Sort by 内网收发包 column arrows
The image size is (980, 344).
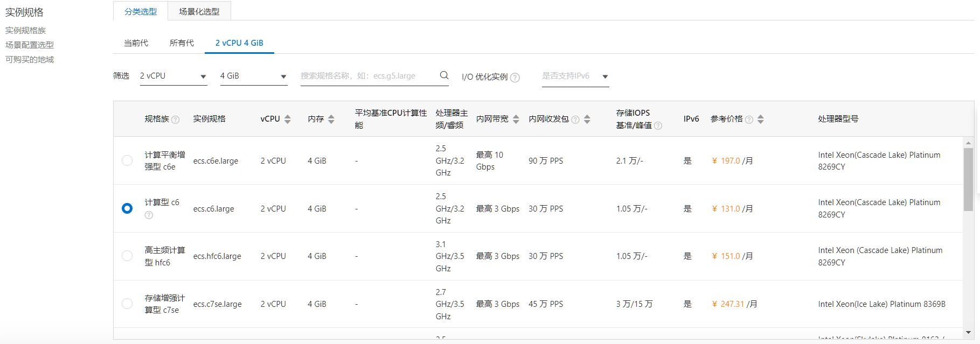pyautogui.click(x=587, y=120)
